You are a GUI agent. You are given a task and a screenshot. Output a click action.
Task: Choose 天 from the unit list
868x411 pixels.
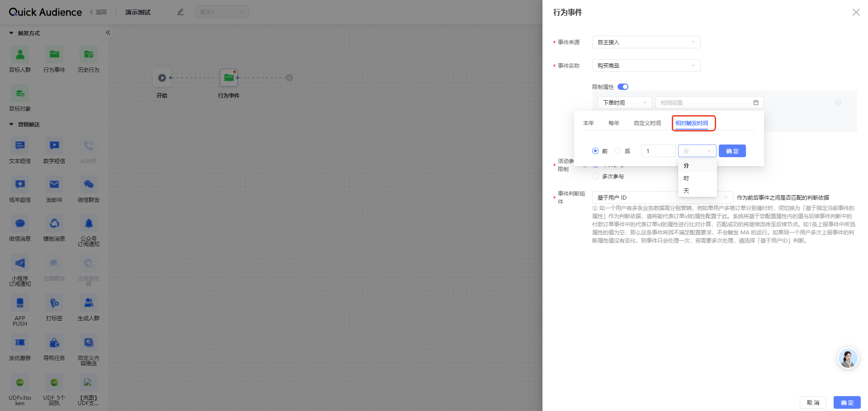(698, 191)
